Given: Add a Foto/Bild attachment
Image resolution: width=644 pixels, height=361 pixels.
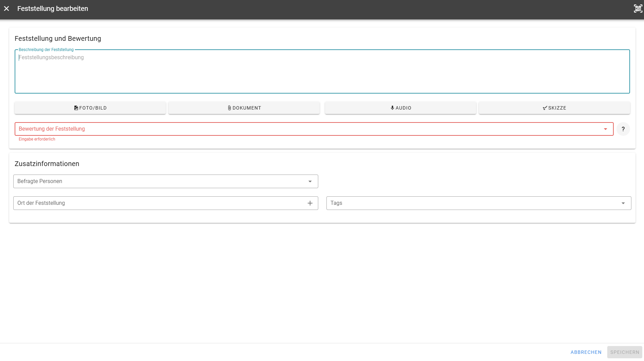Looking at the screenshot, I should (x=90, y=108).
